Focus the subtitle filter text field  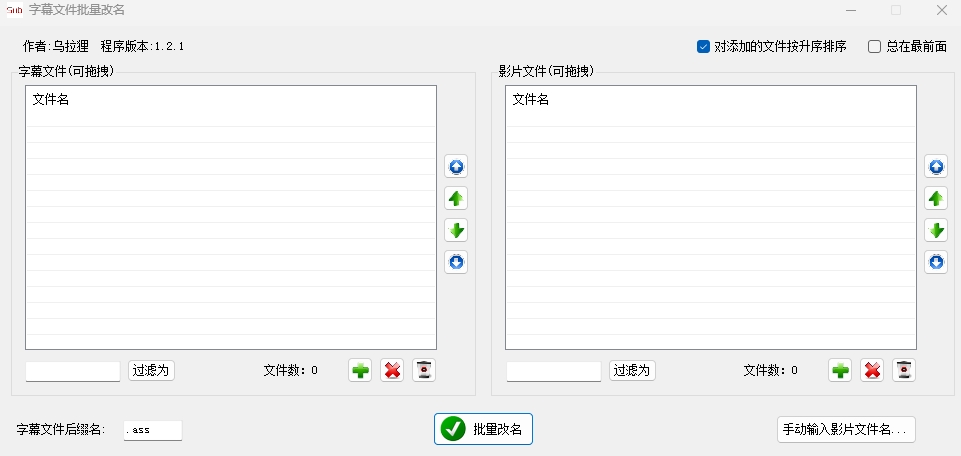click(x=73, y=371)
